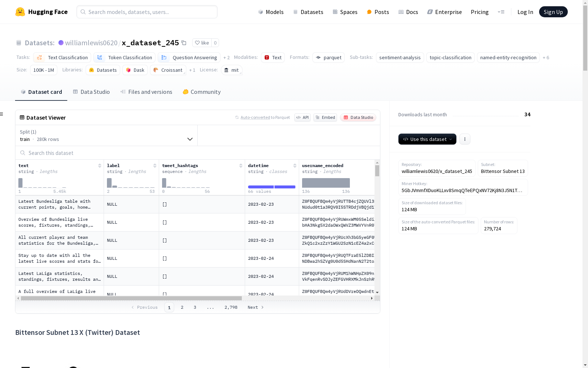This screenshot has width=588, height=368.
Task: Select the named-entity-recognition tag
Action: click(508, 57)
